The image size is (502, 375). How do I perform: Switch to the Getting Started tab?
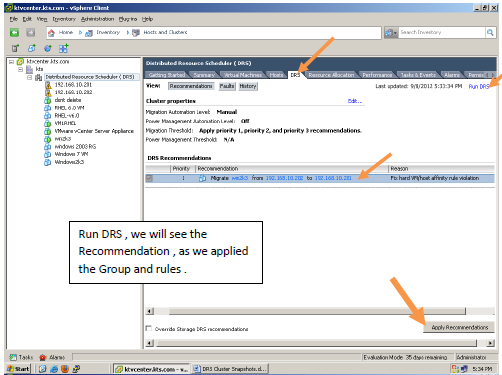[x=167, y=75]
